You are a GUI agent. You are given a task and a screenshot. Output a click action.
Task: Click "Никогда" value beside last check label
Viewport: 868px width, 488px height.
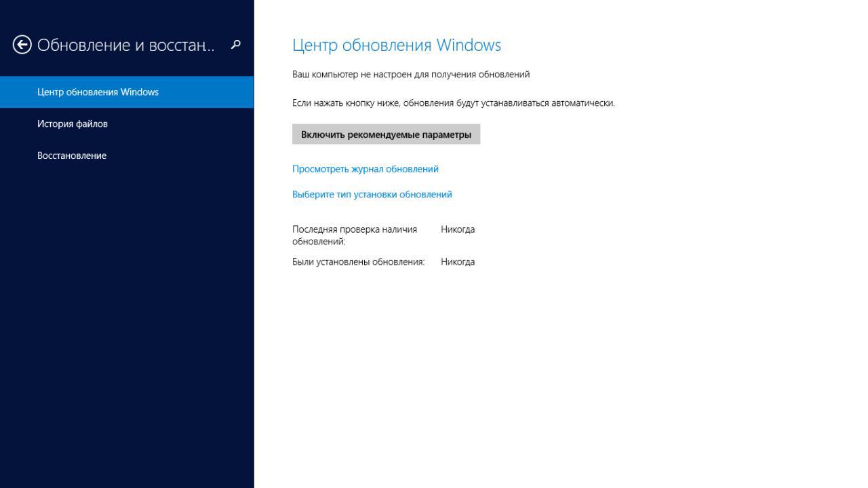pyautogui.click(x=458, y=229)
